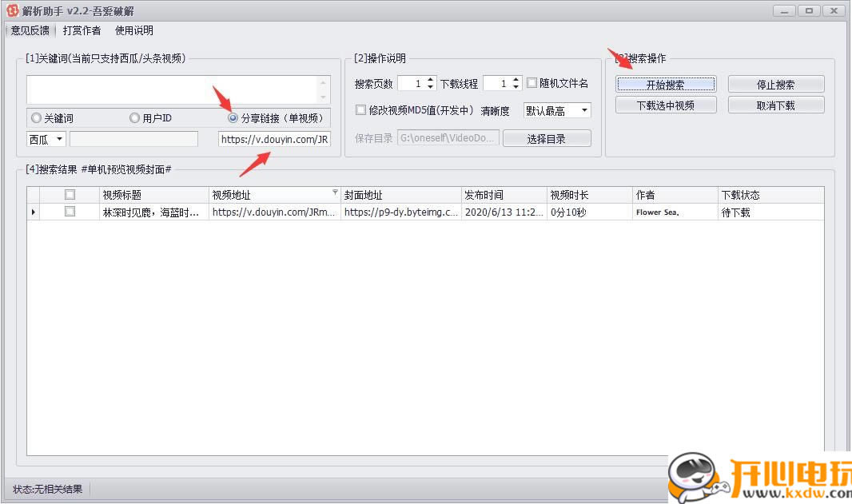Open the 使用说明 menu
The height and width of the screenshot is (504, 852).
coord(133,31)
